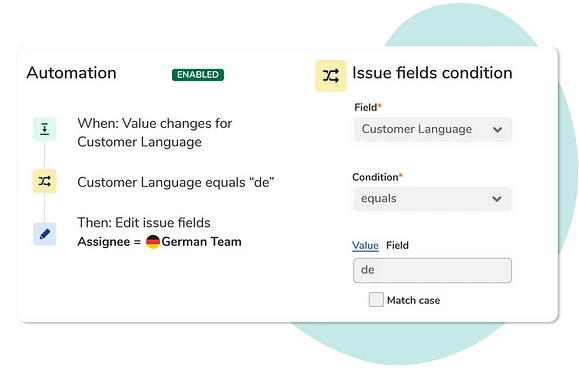Click the Automation heading
579x368 pixels.
click(72, 73)
